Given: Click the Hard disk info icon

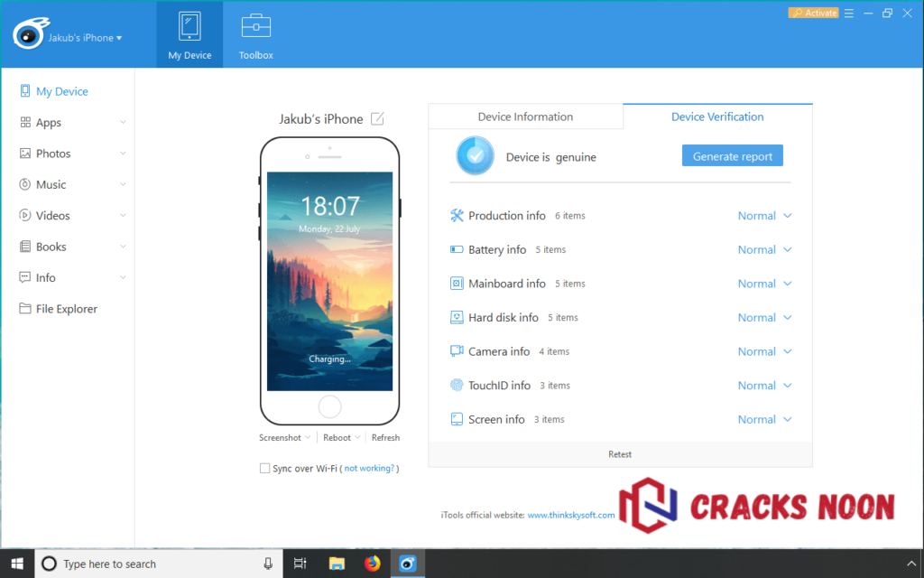Looking at the screenshot, I should tap(457, 317).
